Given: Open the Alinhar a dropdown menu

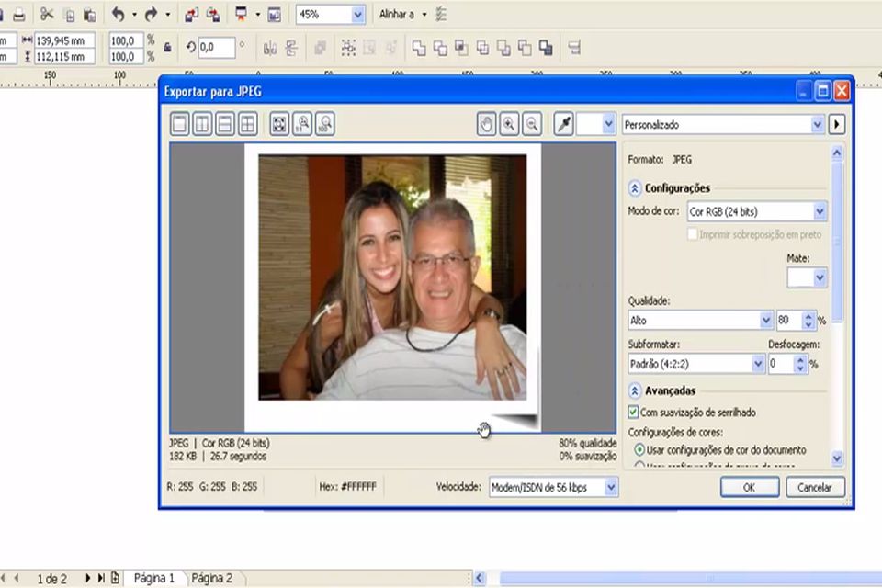Looking at the screenshot, I should [x=424, y=15].
